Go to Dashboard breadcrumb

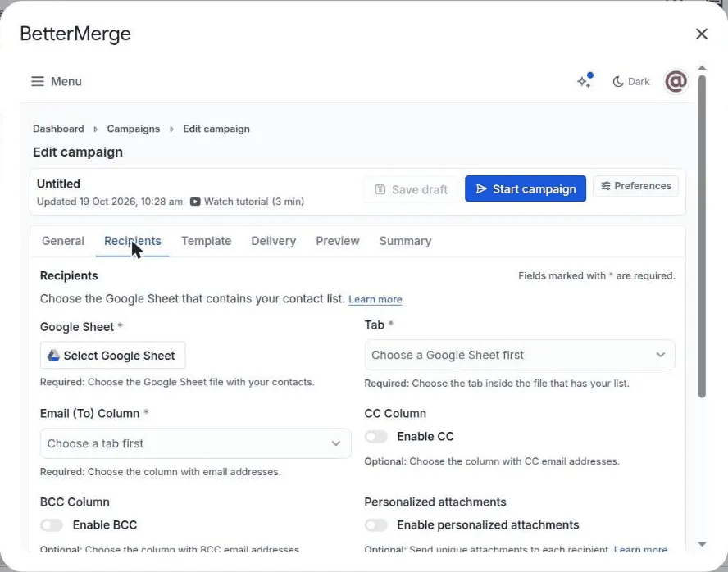[58, 129]
